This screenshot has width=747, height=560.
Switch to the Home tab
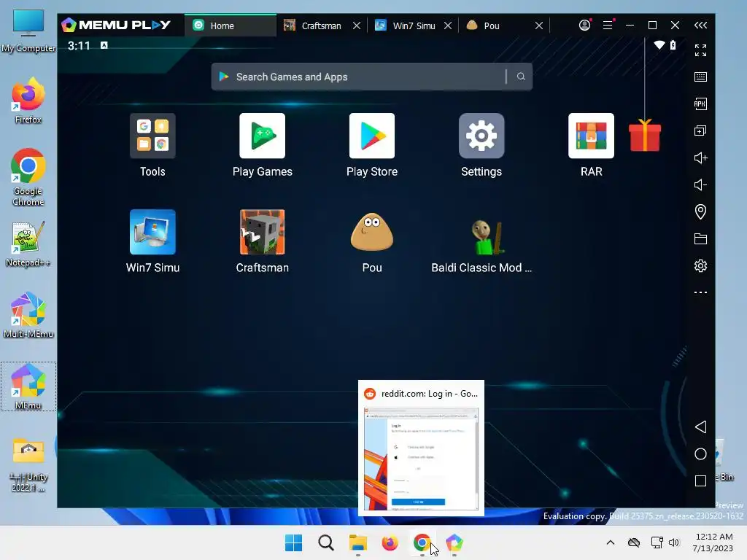(x=230, y=26)
